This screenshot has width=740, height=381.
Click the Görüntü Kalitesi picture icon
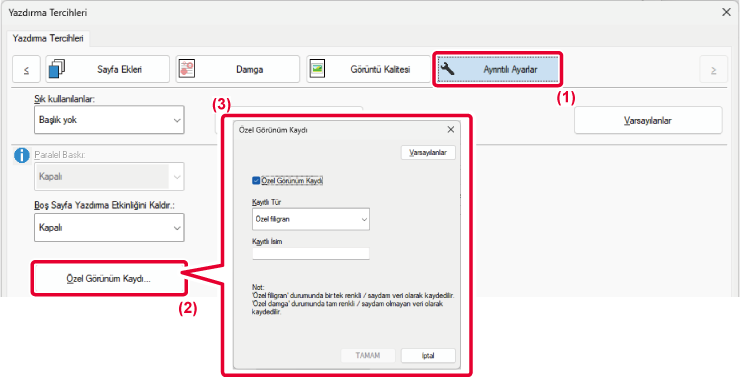317,69
